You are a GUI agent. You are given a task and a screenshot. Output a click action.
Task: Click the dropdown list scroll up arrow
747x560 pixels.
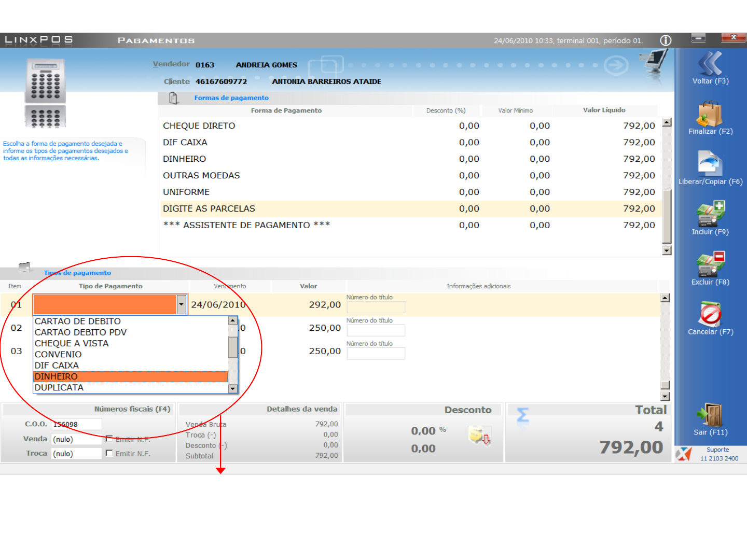233,320
